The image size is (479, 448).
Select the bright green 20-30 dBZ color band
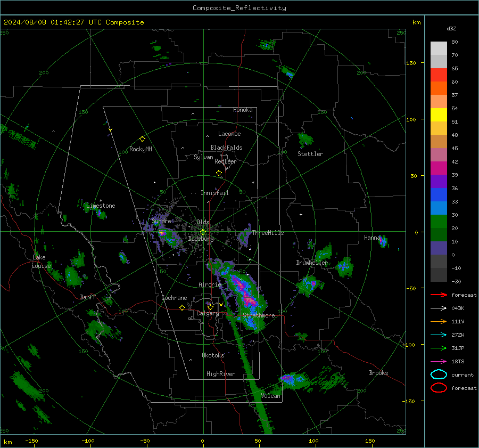tap(439, 222)
